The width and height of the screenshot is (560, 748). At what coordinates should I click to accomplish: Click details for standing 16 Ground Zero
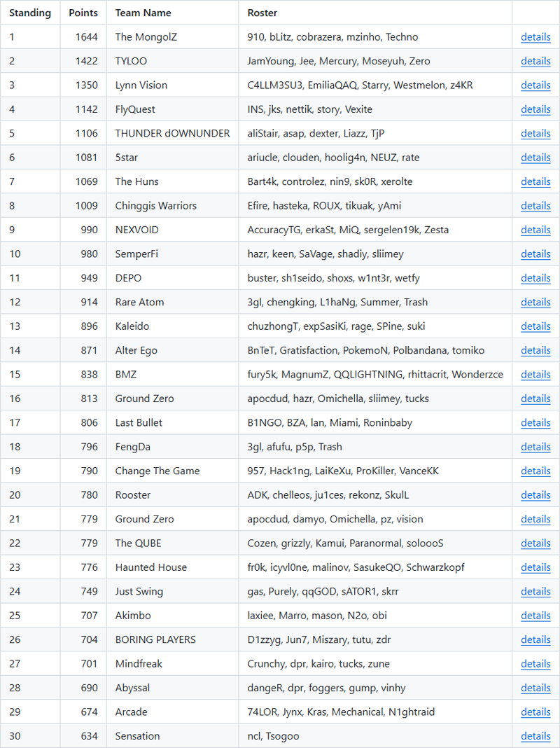(535, 399)
